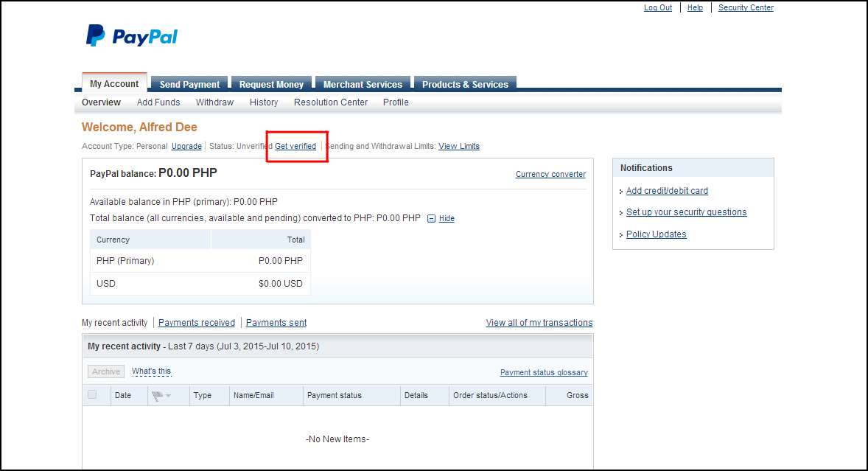Viewport: 868px width, 471px height.
Task: Open View all of my transactions
Action: pyautogui.click(x=539, y=323)
